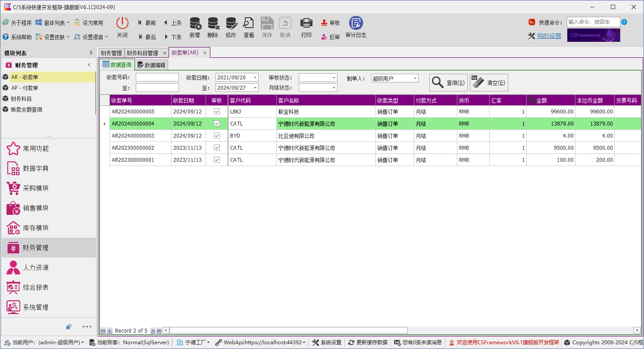
Task: Open 系统帮助 help
Action: click(x=17, y=37)
